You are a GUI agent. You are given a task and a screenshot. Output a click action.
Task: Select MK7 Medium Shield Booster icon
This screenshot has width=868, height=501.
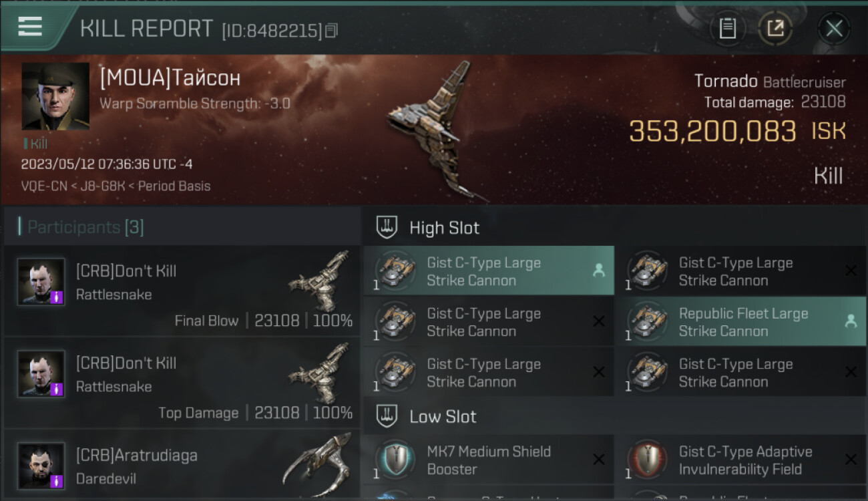(x=394, y=460)
